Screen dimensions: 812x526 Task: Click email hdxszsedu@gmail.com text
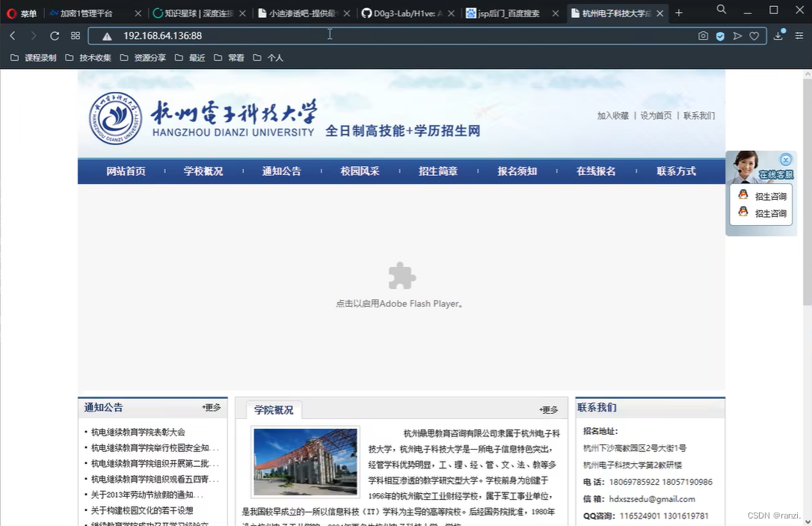[652, 499]
